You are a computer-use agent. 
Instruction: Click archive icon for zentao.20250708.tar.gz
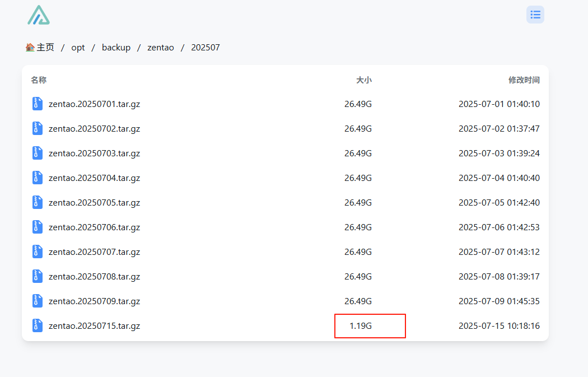(37, 277)
